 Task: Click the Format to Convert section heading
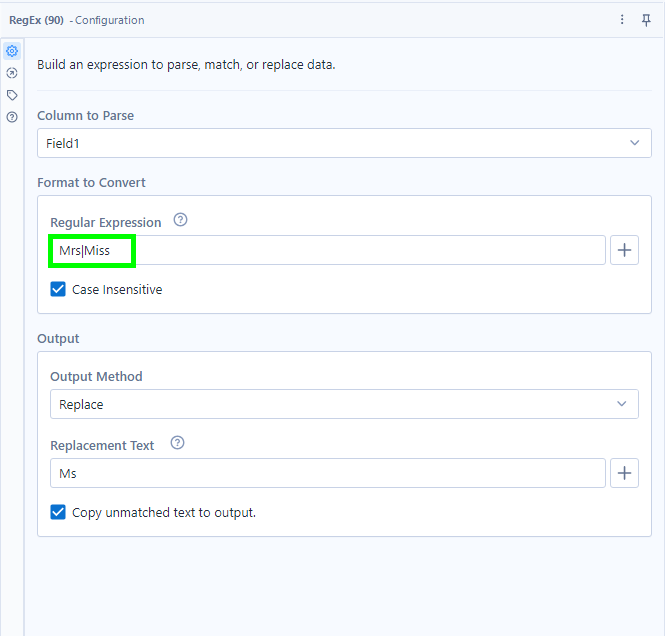(x=91, y=182)
